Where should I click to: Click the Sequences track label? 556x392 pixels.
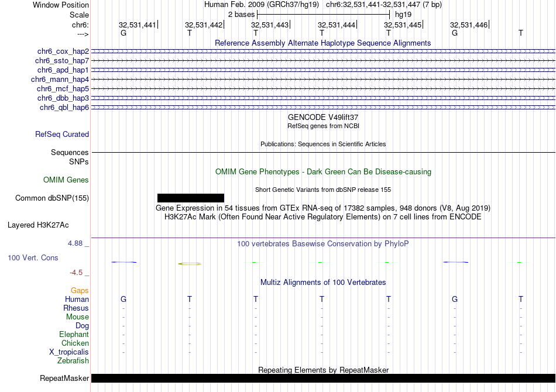[x=70, y=152]
